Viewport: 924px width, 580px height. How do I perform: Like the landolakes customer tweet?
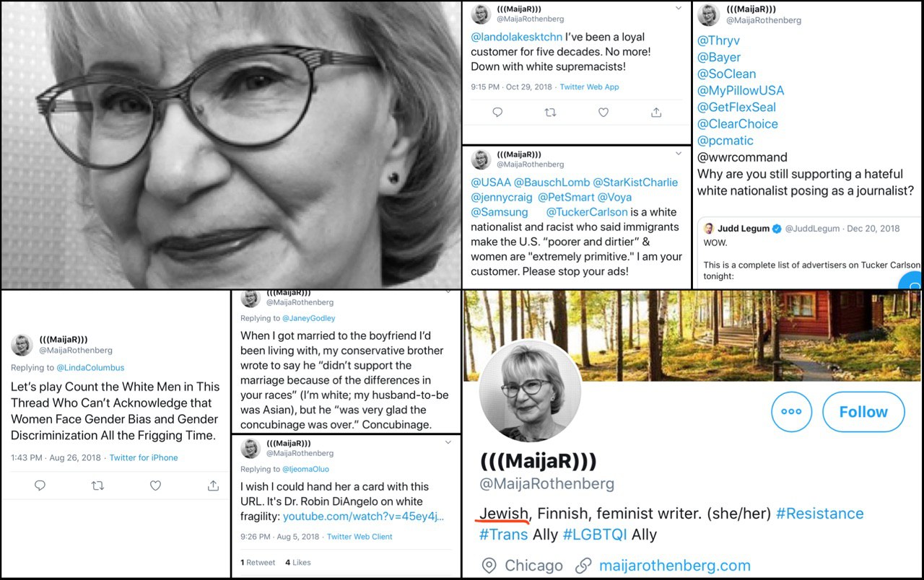[x=603, y=113]
